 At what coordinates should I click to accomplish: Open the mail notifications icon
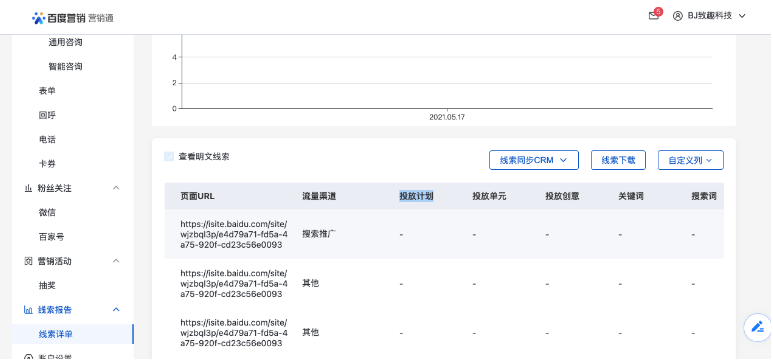[653, 16]
